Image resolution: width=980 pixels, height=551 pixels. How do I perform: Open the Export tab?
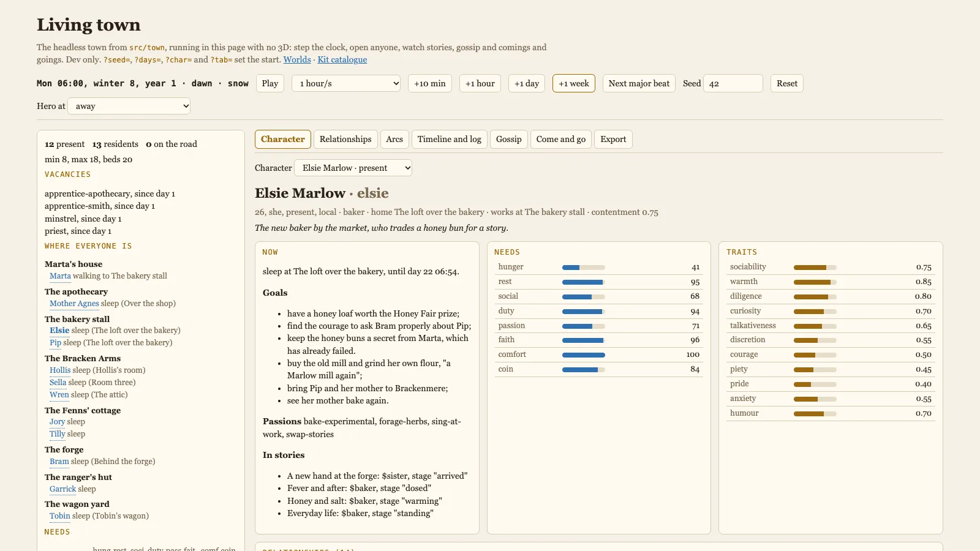click(x=613, y=139)
